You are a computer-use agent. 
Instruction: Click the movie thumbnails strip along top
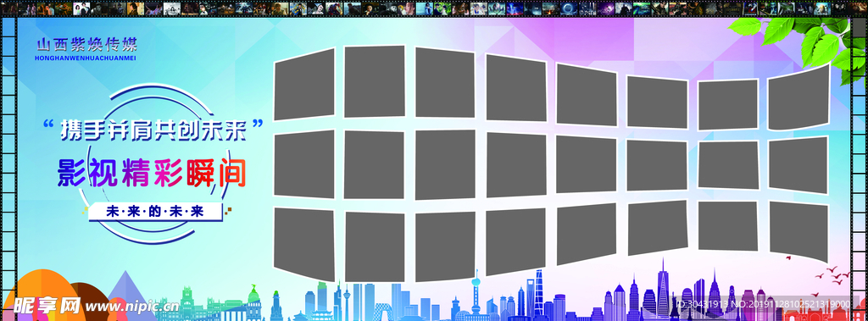point(434,8)
